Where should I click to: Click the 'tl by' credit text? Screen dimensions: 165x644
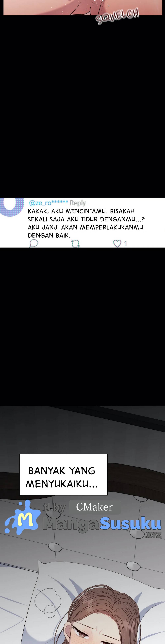coord(54,507)
